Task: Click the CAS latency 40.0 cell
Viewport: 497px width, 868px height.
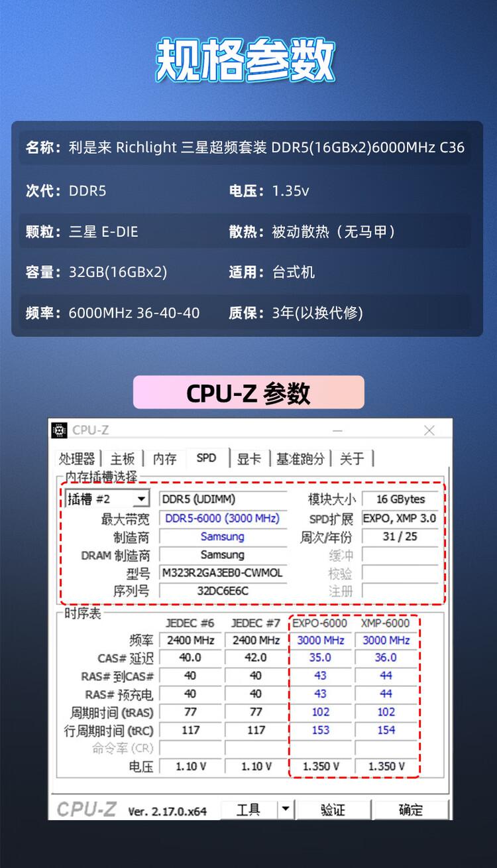Action: click(190, 658)
